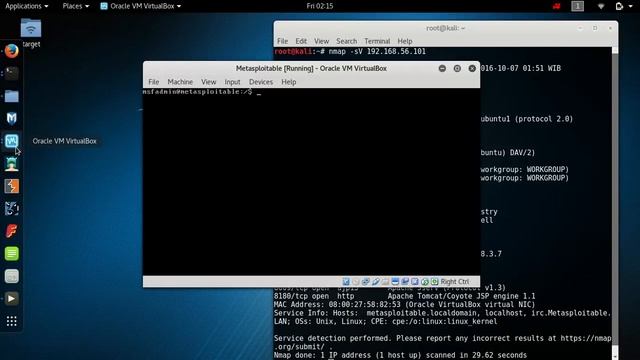Viewport: 640px width, 360px height.
Task: Click the green keyboard capture status icon
Action: click(x=434, y=282)
